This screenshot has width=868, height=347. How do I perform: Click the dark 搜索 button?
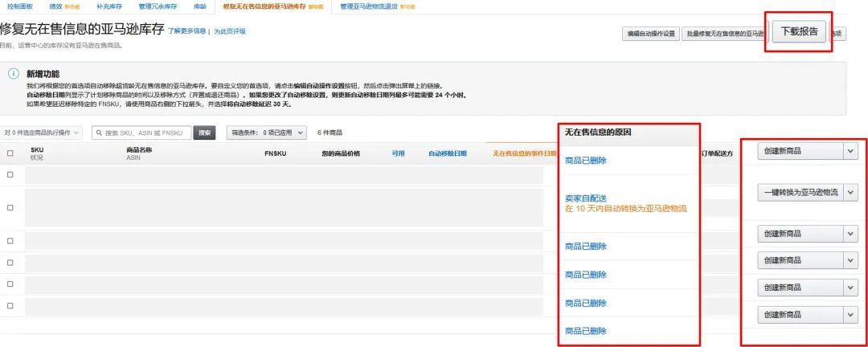204,133
